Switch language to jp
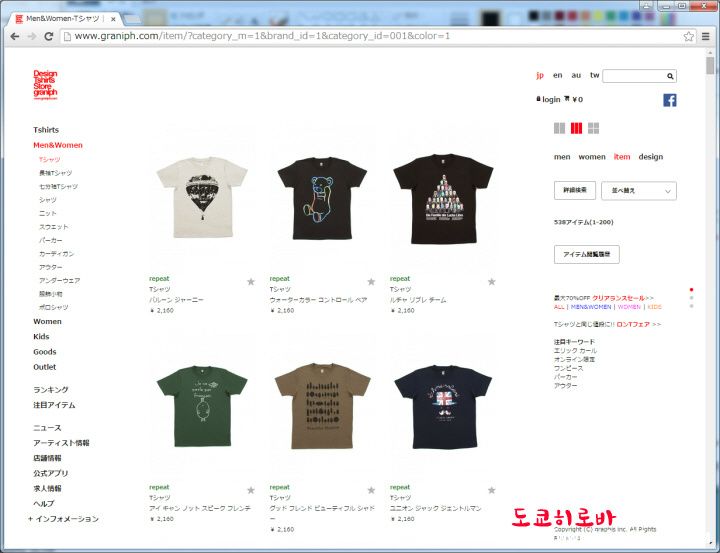The height and width of the screenshot is (553, 720). (x=540, y=75)
